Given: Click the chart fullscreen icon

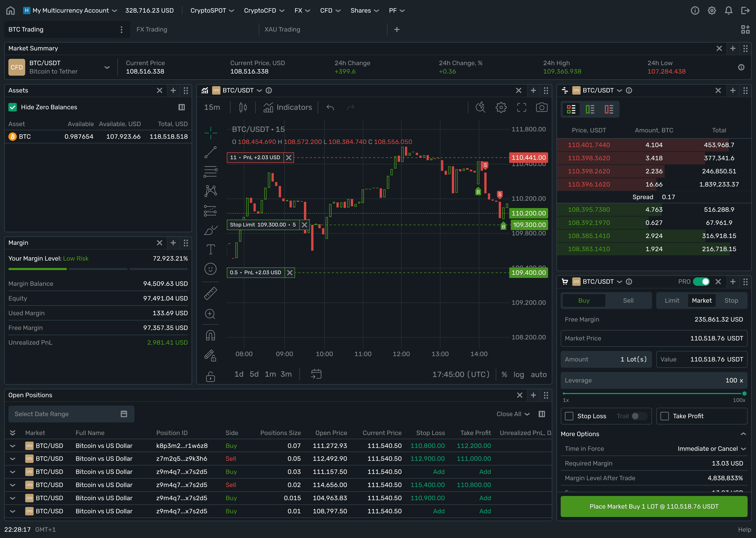Looking at the screenshot, I should pos(522,107).
